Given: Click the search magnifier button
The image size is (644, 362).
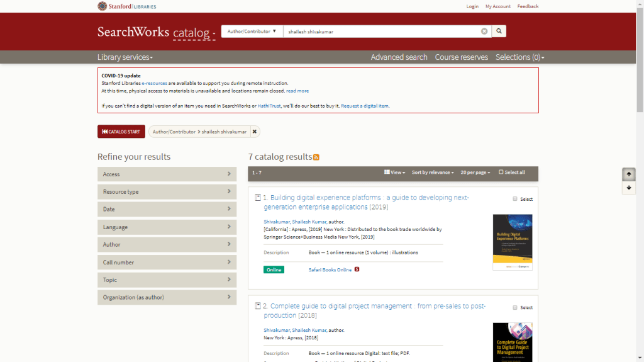Looking at the screenshot, I should (x=499, y=31).
